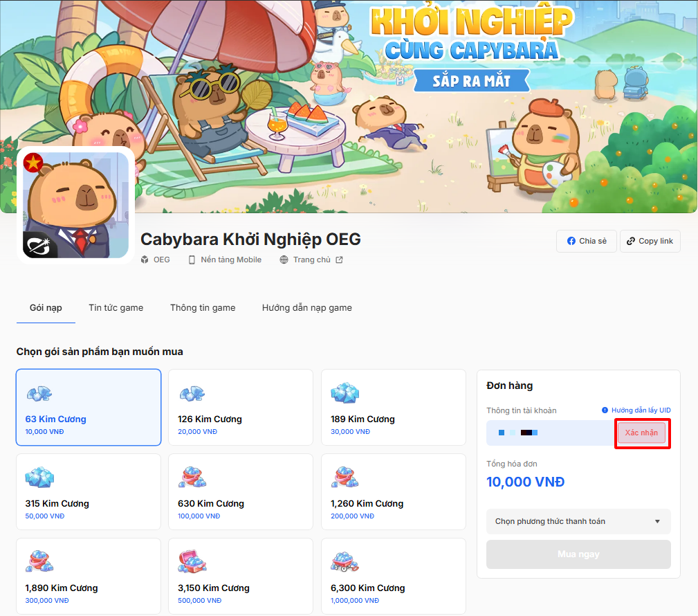Click the diamond icon on 63 Kim Cương card

pyautogui.click(x=39, y=393)
